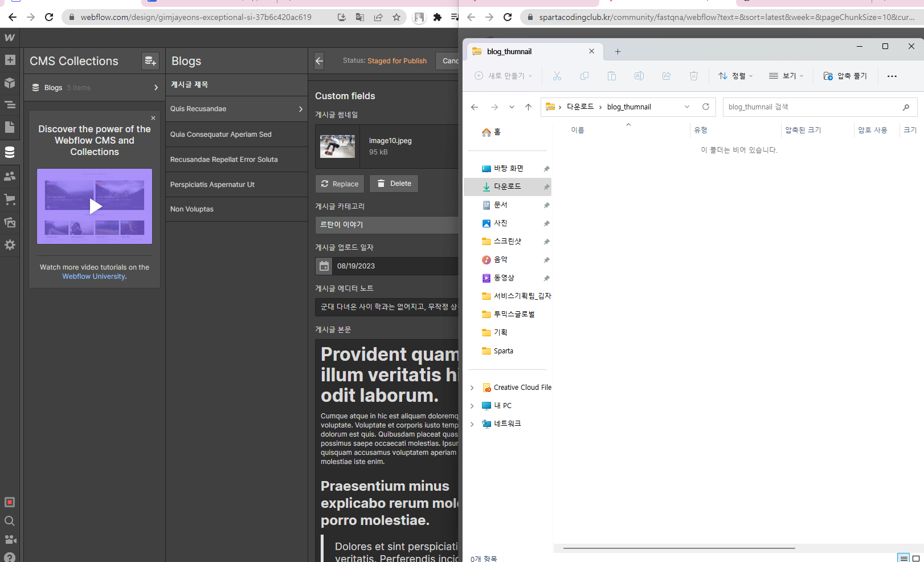Switch to large icons view in Explorer status bar
Screen dimensions: 924x562
point(916,558)
